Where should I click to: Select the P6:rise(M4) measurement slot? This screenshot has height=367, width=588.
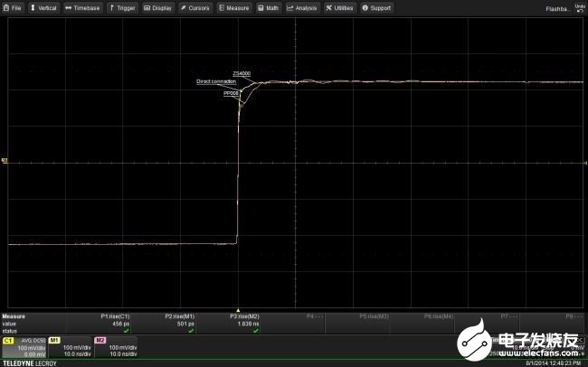(422, 324)
